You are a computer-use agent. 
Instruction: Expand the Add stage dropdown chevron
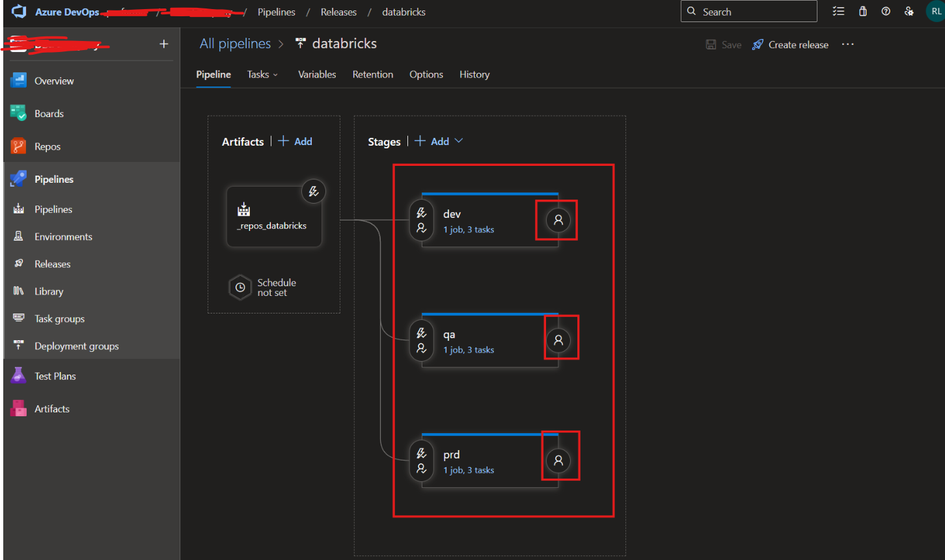(459, 141)
